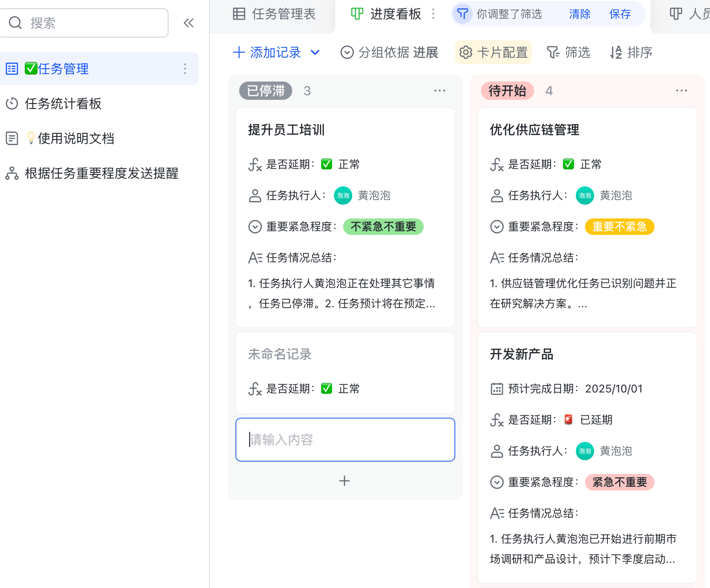Select the 重要不紧急 yellow priority tag
Image resolution: width=710 pixels, height=588 pixels.
pos(619,226)
